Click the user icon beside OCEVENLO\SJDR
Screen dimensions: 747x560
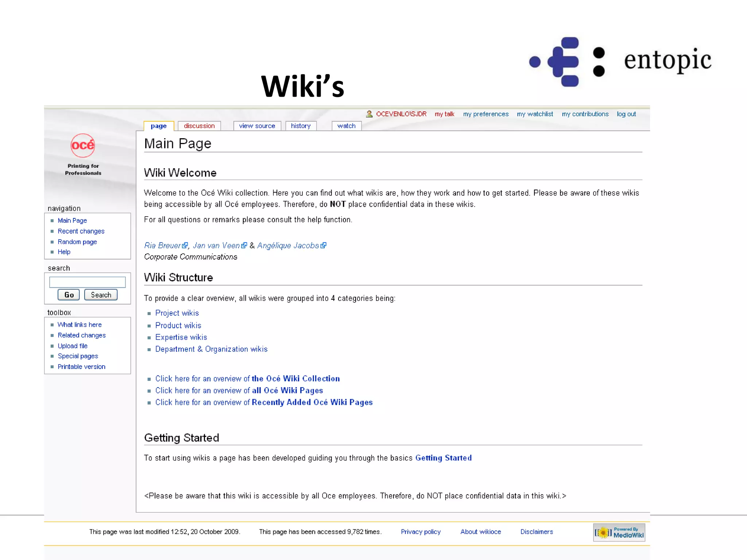point(369,114)
